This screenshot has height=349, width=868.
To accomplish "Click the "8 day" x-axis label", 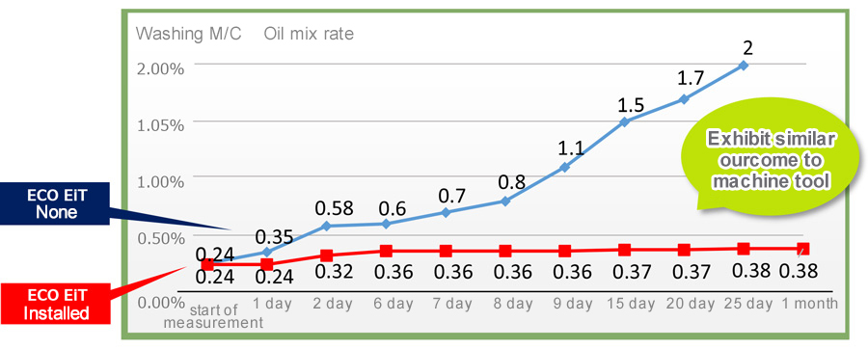I will coord(512,303).
